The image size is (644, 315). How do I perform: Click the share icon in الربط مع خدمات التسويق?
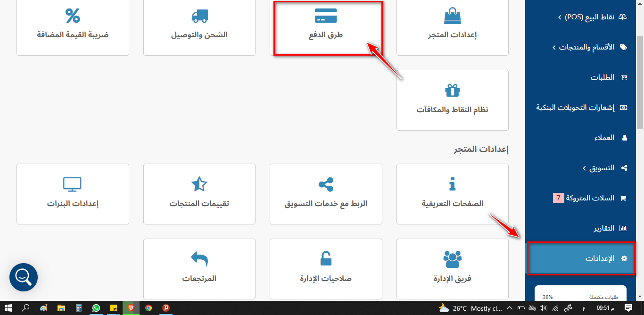[x=326, y=184]
